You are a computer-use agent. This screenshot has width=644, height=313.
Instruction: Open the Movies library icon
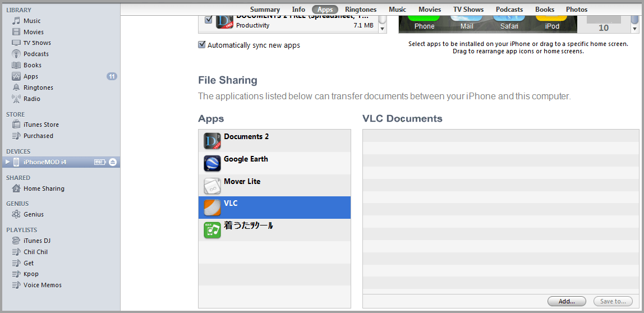[x=16, y=32]
